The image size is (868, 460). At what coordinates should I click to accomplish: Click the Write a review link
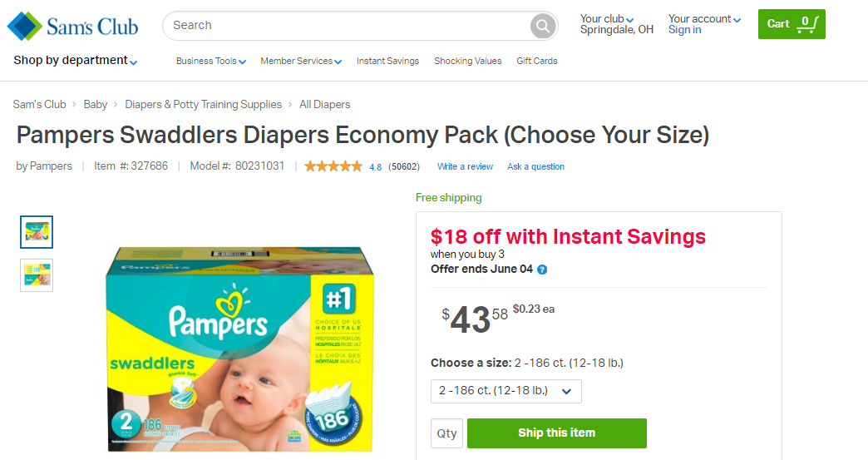tap(465, 166)
